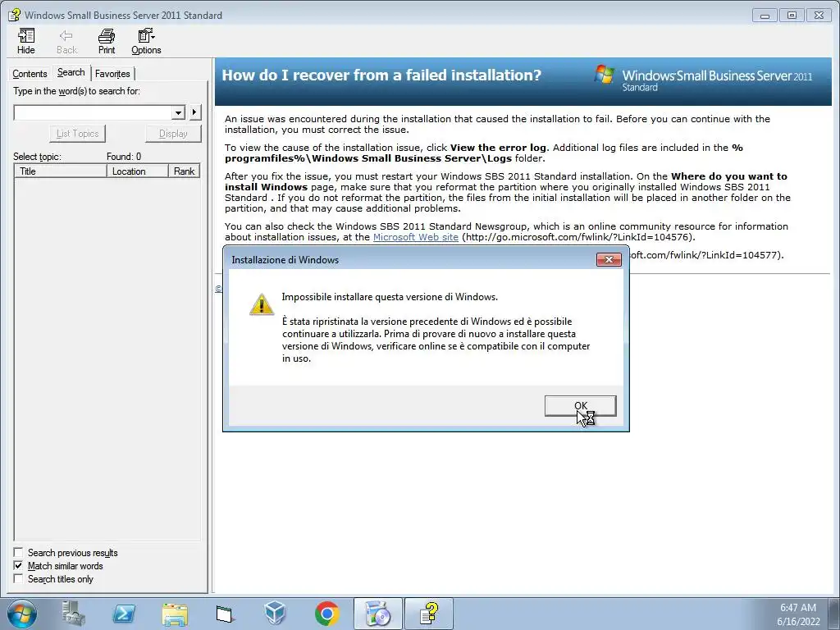Switch to the Contents tab
840x630 pixels.
(30, 74)
